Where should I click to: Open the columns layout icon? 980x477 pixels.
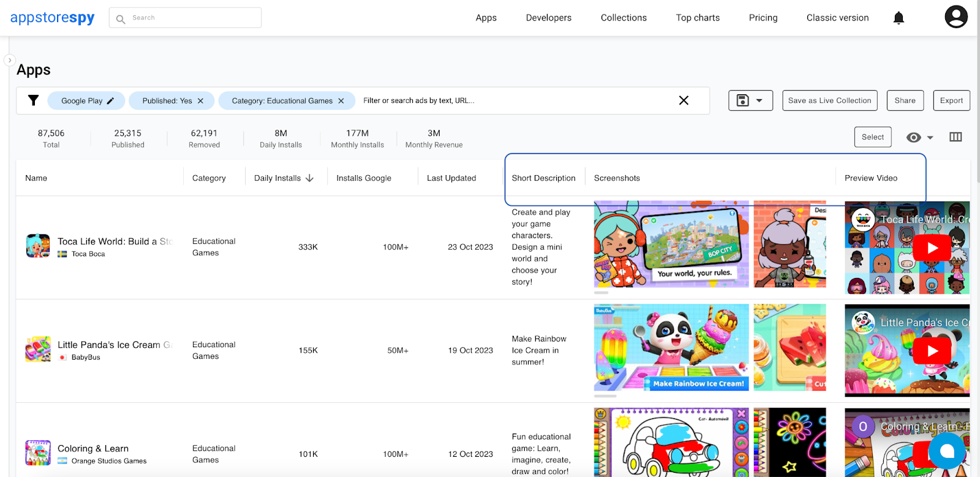[956, 137]
